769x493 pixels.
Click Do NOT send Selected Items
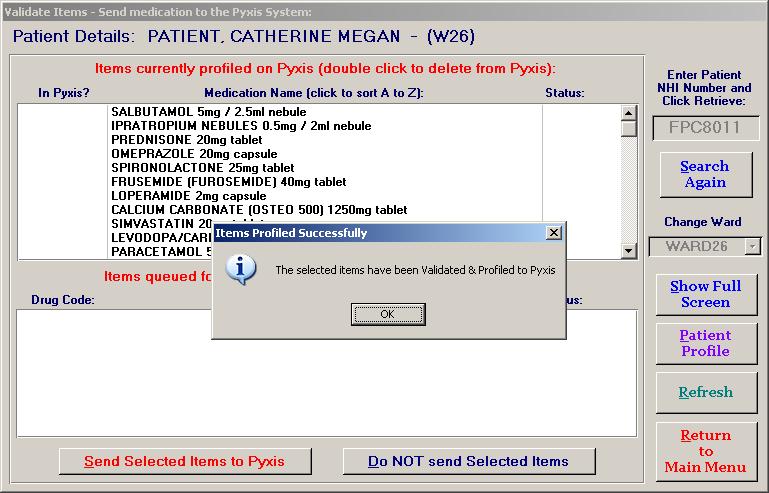468,461
